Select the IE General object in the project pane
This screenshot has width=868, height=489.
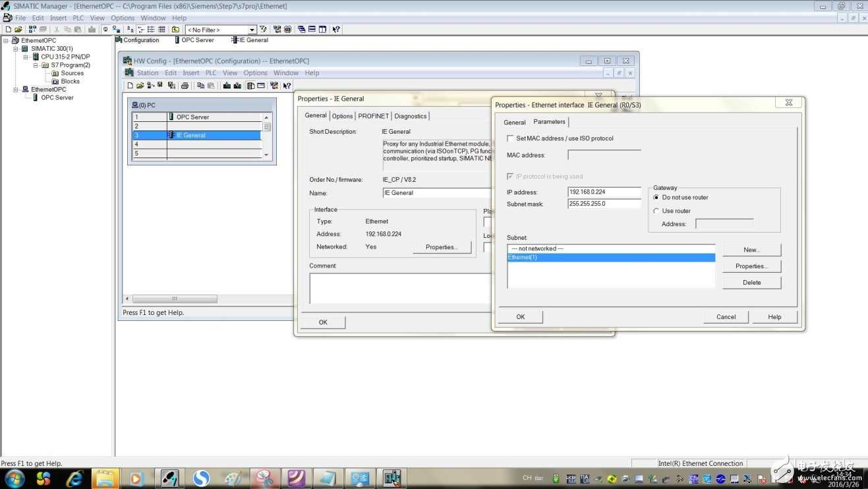(249, 40)
